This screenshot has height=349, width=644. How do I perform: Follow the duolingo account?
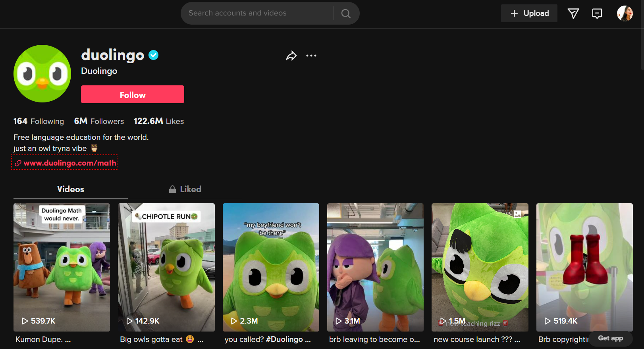133,94
